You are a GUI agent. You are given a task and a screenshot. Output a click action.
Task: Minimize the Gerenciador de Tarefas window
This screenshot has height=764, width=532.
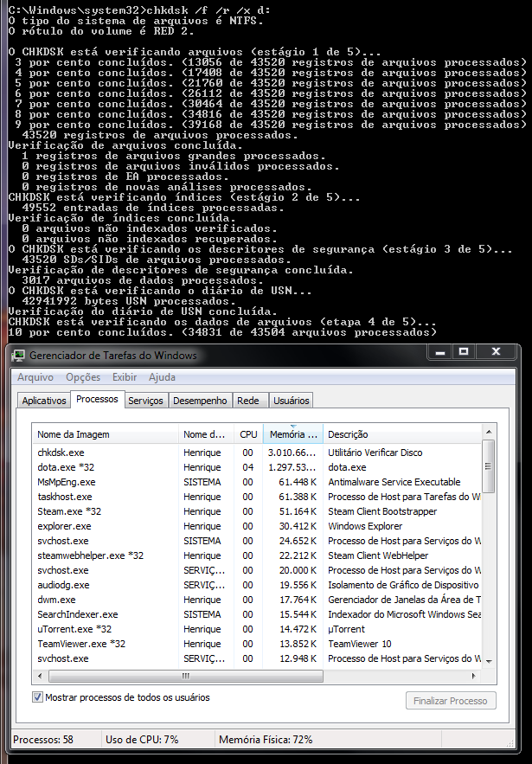click(x=440, y=352)
